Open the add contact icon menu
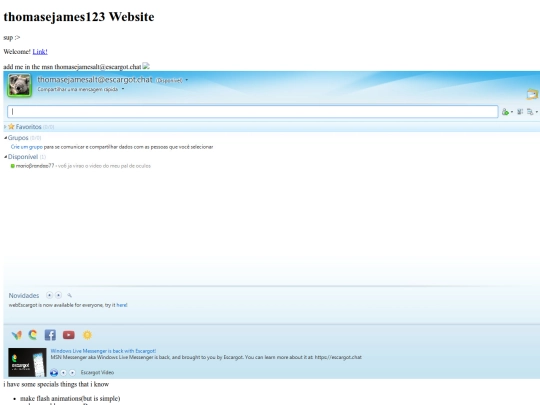Image resolution: width=540 pixels, height=405 pixels. click(507, 112)
